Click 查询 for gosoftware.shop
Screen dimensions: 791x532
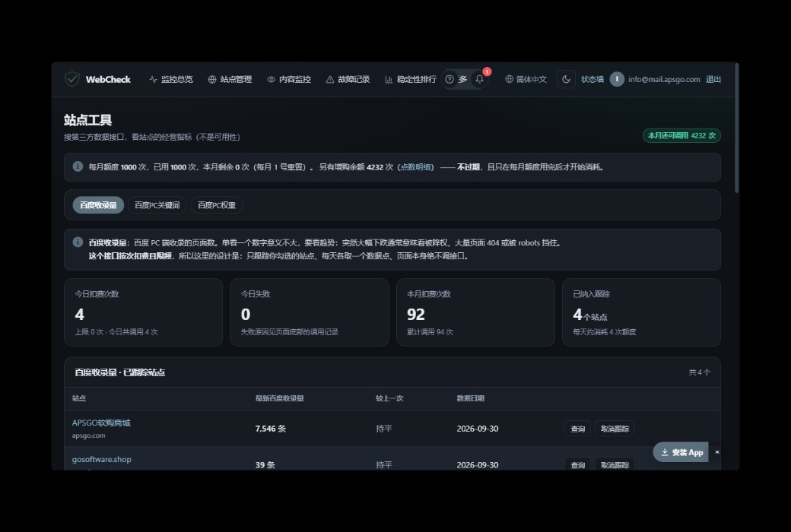click(x=577, y=464)
